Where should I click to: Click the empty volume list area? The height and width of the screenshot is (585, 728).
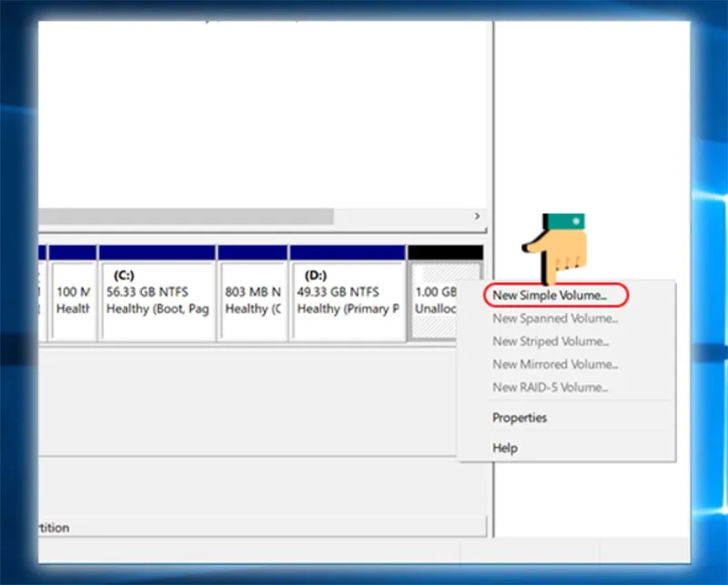click(x=263, y=114)
